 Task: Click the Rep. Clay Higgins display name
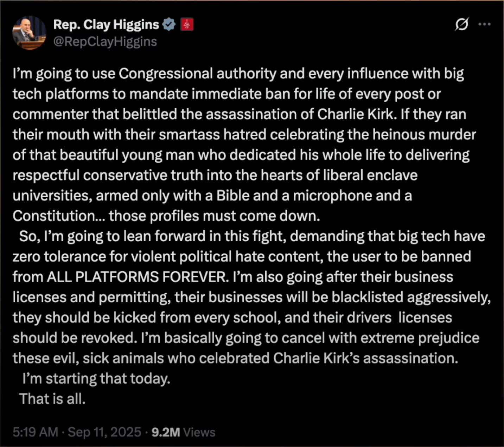coord(106,25)
